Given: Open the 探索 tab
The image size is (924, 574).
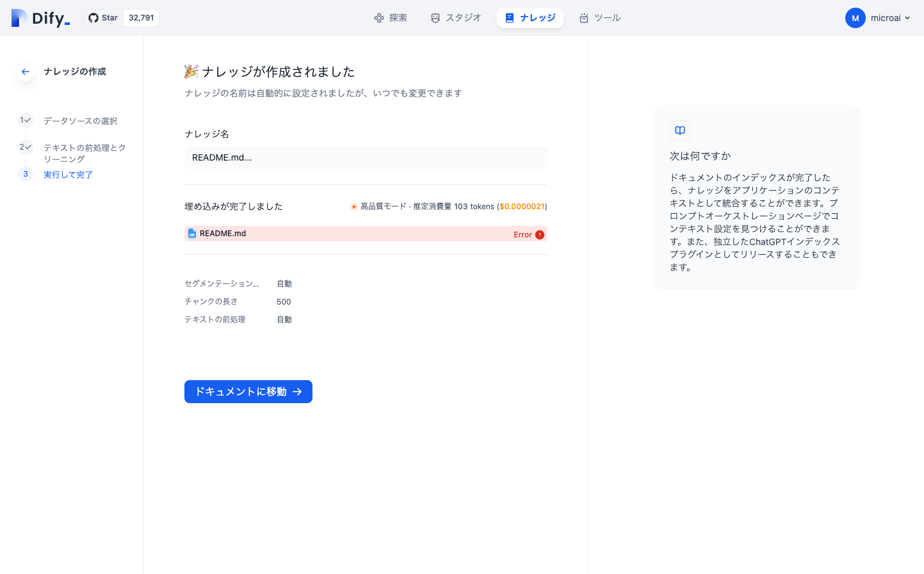Looking at the screenshot, I should 391,18.
